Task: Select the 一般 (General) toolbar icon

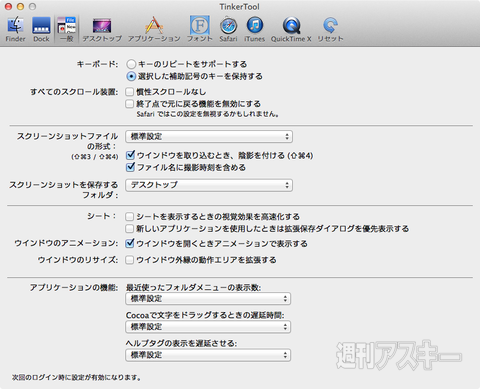Action: [66, 29]
